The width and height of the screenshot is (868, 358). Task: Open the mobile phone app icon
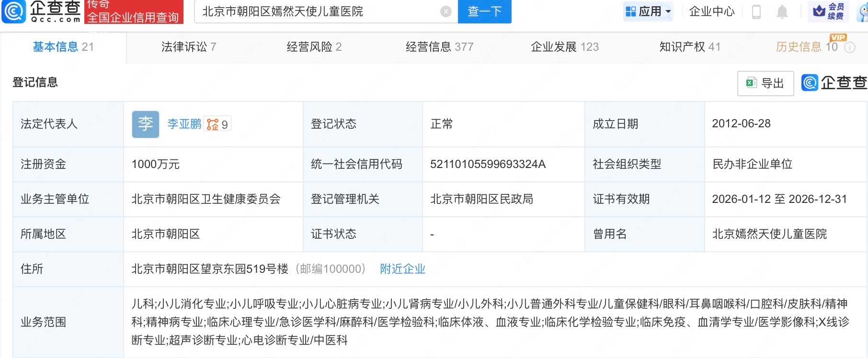point(756,11)
